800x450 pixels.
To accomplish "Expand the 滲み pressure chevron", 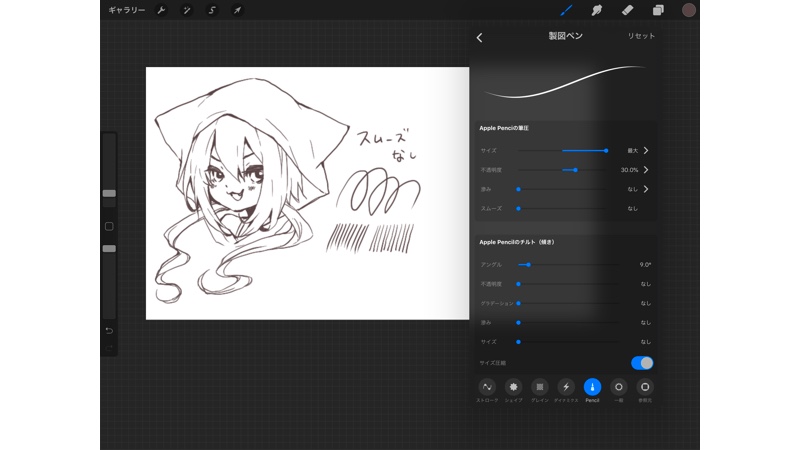I will click(646, 189).
